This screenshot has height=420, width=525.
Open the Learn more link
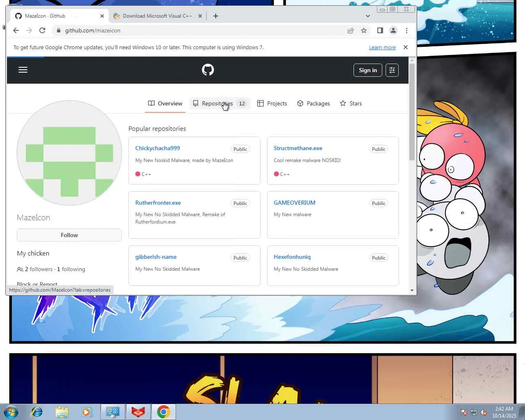pos(382,48)
